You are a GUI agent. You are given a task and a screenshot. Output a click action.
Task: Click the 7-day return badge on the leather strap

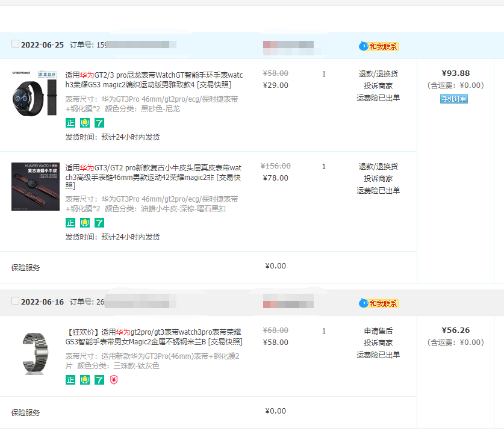pos(99,223)
